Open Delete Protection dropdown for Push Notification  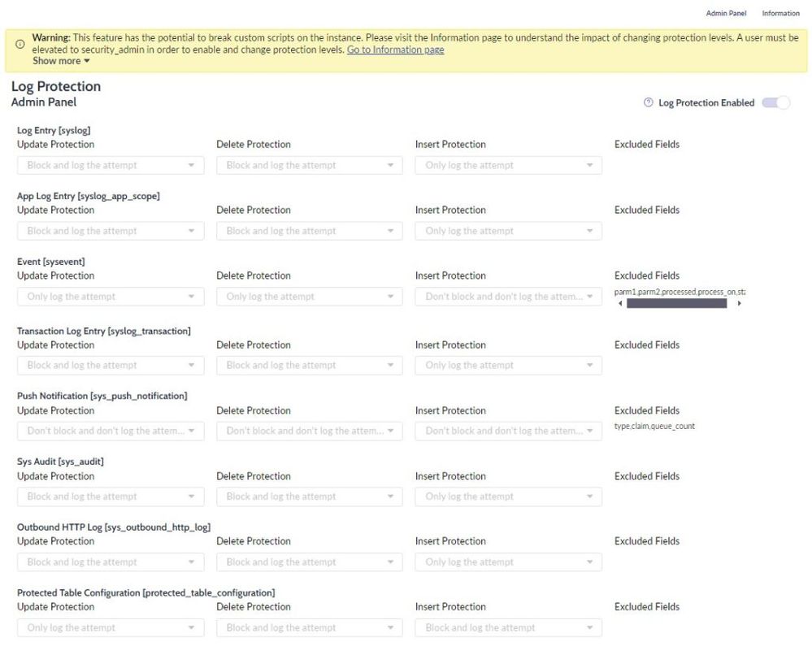[309, 431]
